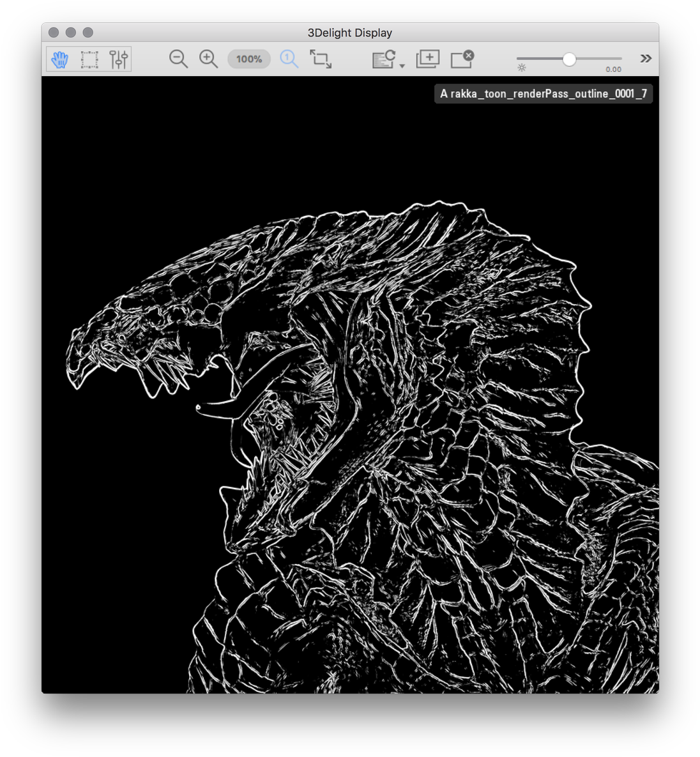Select the crop region marquee tool
This screenshot has height=757, width=700.
(x=89, y=59)
